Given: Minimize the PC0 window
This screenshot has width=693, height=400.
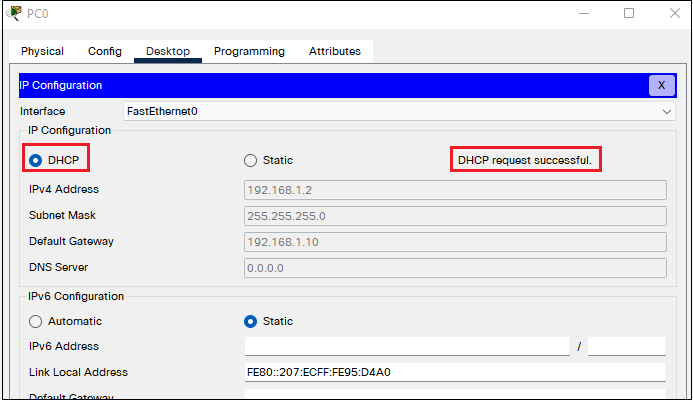Looking at the screenshot, I should (x=584, y=13).
